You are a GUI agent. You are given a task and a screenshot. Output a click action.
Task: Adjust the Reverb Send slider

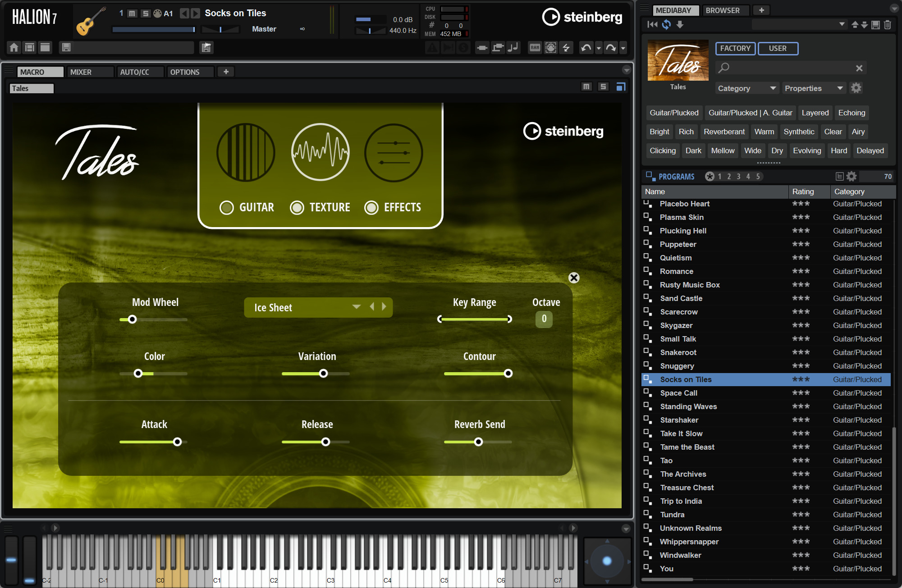478,442
